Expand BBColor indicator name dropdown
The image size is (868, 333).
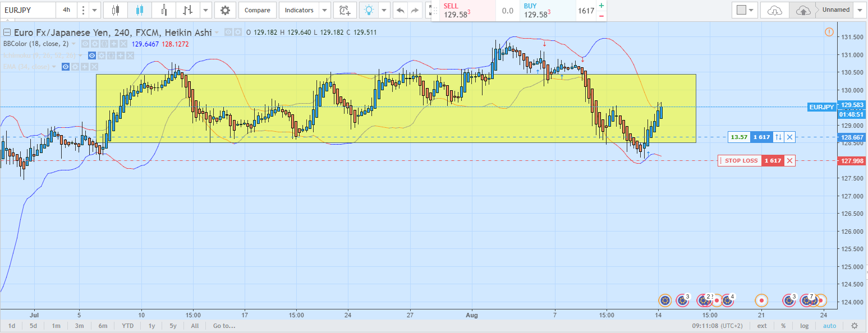(74, 44)
